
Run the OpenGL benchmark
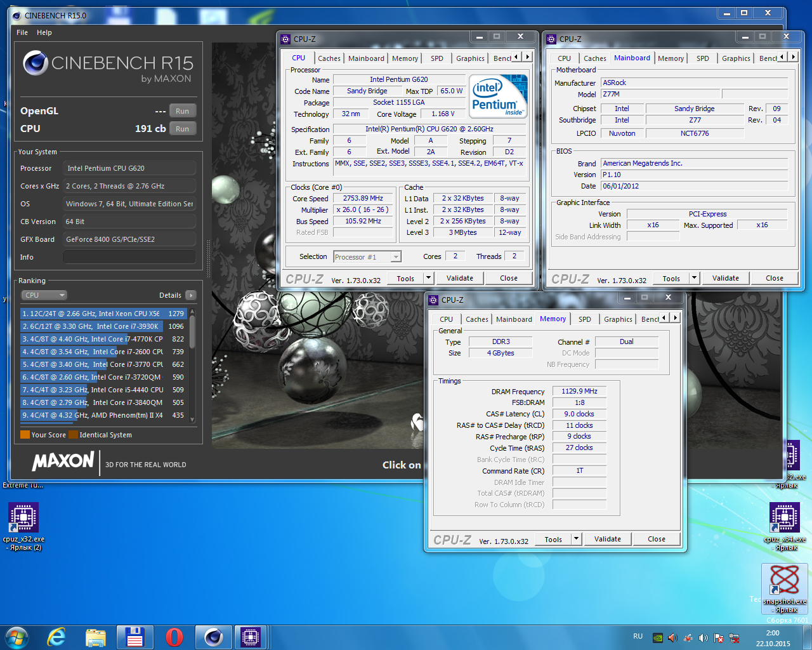[182, 111]
